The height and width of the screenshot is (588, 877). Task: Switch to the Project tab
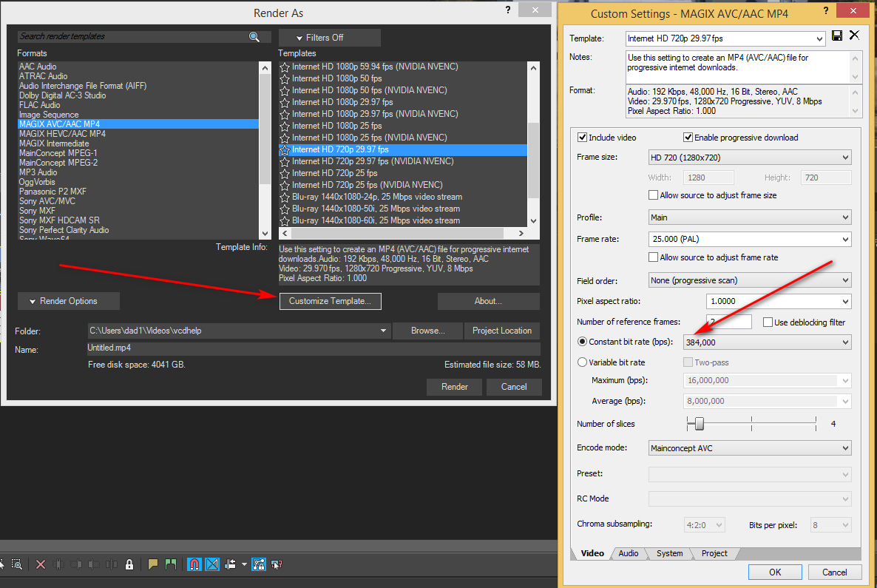(714, 553)
